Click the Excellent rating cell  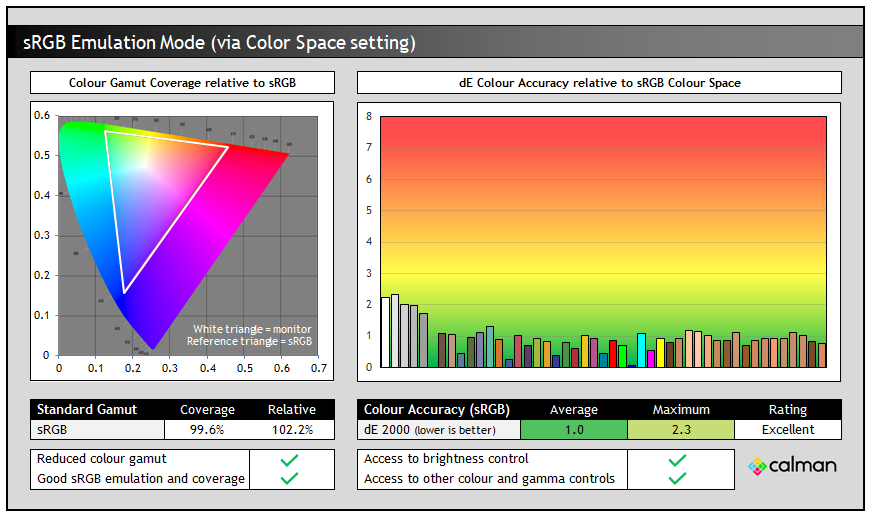pos(787,429)
